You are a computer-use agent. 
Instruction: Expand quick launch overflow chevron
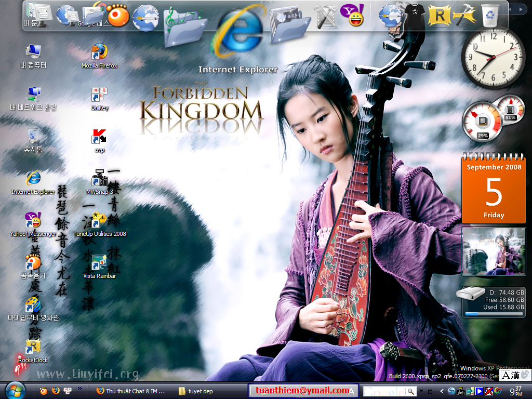pos(79,389)
